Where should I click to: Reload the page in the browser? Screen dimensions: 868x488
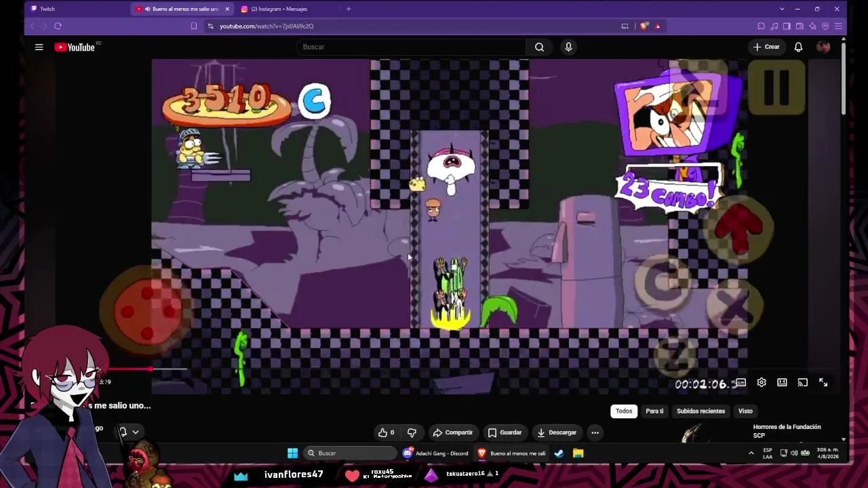58,26
